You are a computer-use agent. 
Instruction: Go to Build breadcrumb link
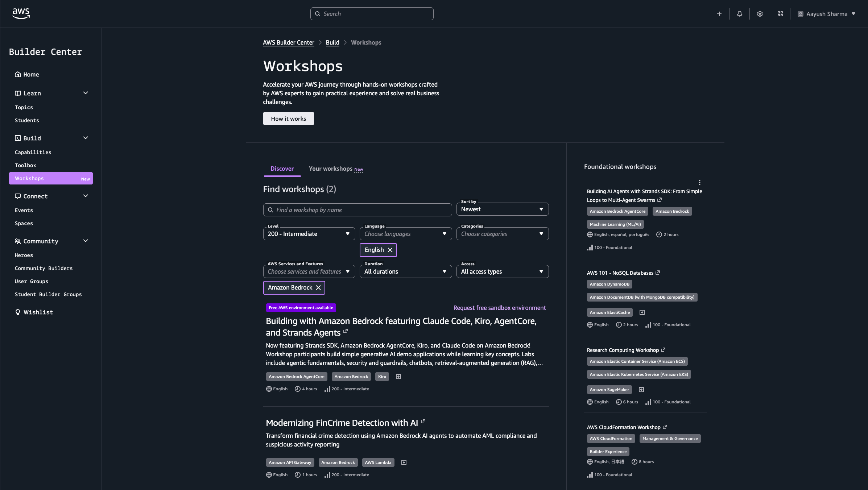(x=332, y=42)
